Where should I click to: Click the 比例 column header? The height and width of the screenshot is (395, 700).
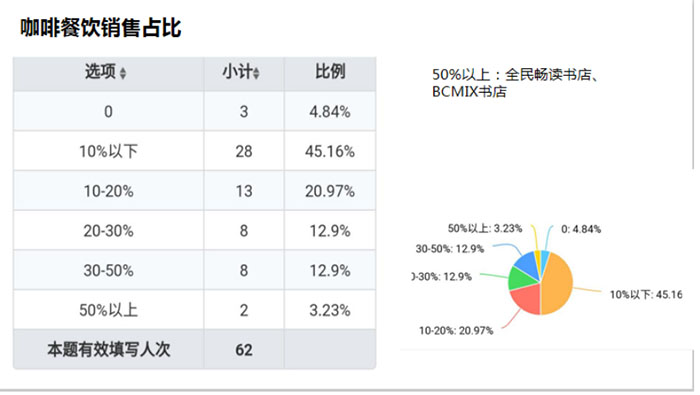point(330,71)
